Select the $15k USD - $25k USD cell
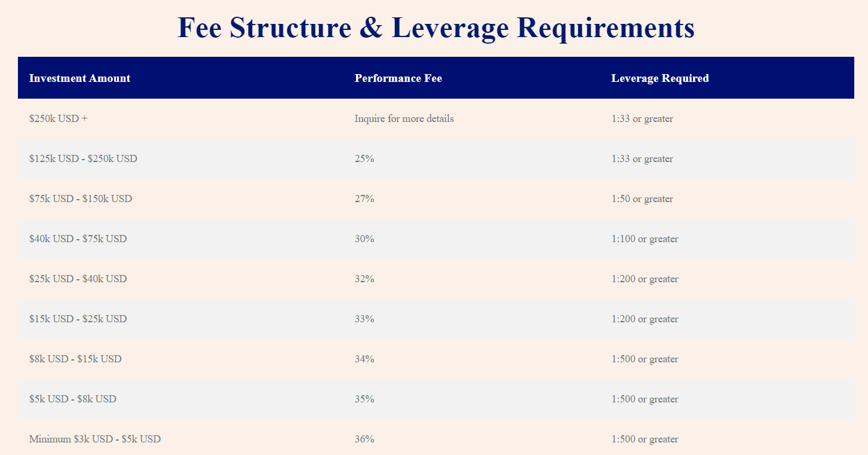 [78, 319]
